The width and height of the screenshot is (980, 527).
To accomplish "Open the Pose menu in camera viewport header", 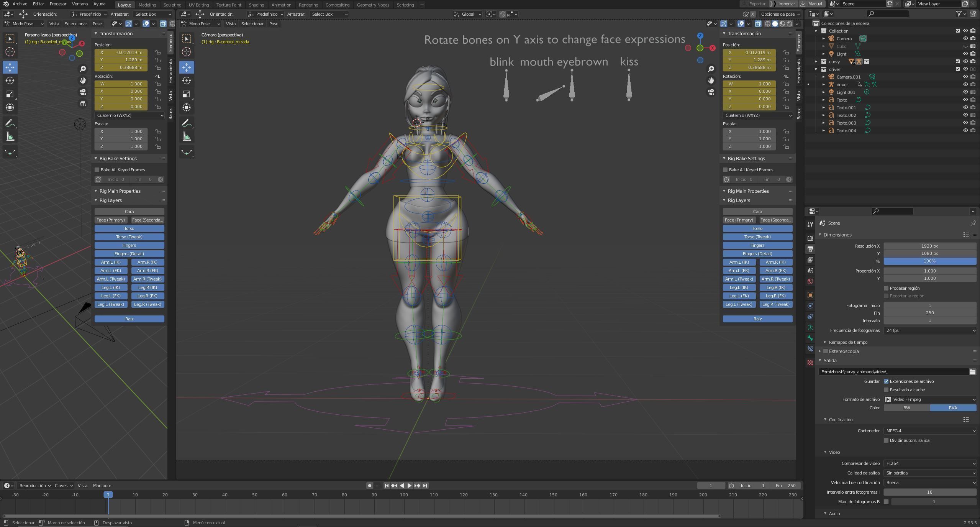I will point(274,24).
